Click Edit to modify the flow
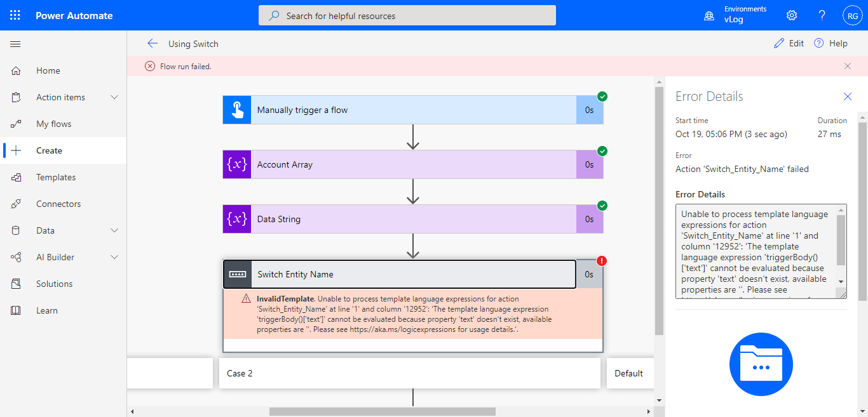The image size is (868, 417). pos(789,43)
